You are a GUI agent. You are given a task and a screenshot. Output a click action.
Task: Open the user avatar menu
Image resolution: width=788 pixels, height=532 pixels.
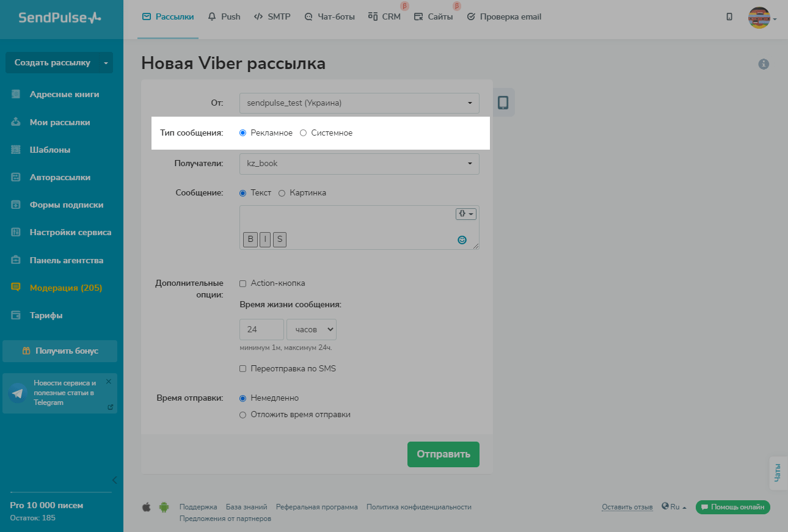tap(762, 18)
